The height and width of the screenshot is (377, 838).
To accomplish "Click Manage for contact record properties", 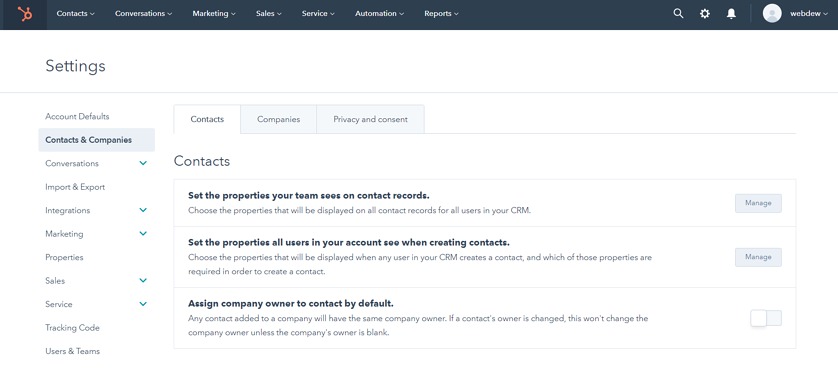I will point(758,203).
